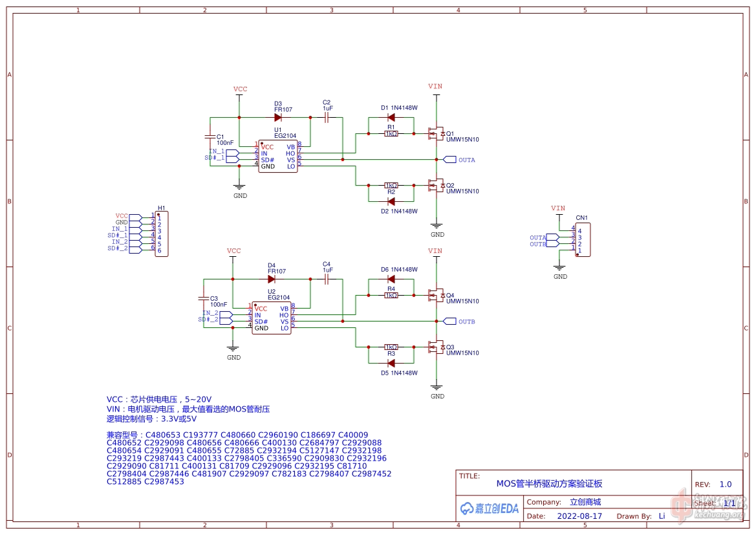Click the Company value '立创商城'
This screenshot has height=535, width=756.
(x=585, y=502)
